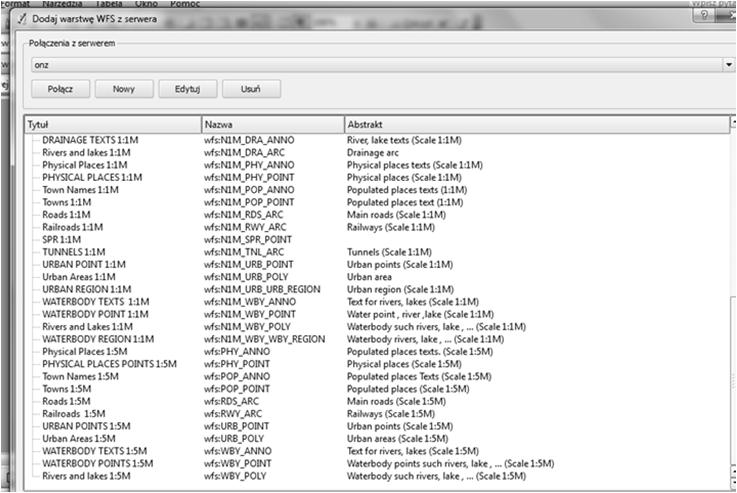Select DRAINAGE TEXTS 1:1M layer

pyautogui.click(x=90, y=140)
